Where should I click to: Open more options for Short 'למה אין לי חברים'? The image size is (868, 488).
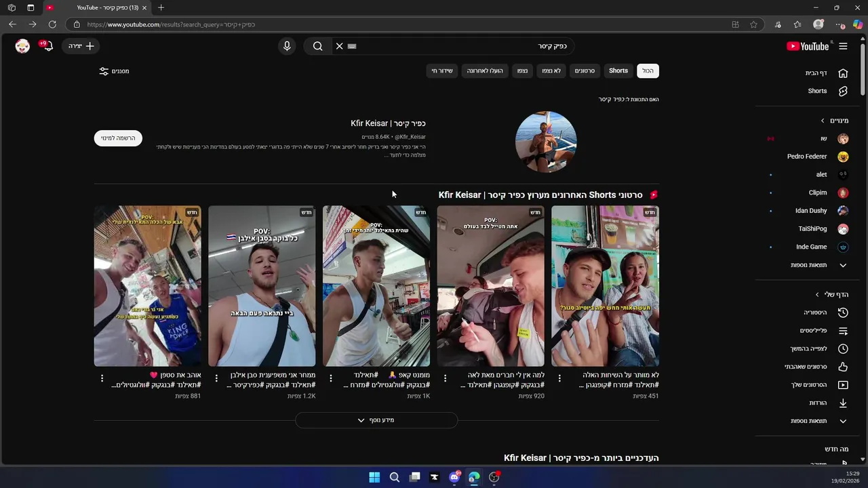click(x=445, y=378)
